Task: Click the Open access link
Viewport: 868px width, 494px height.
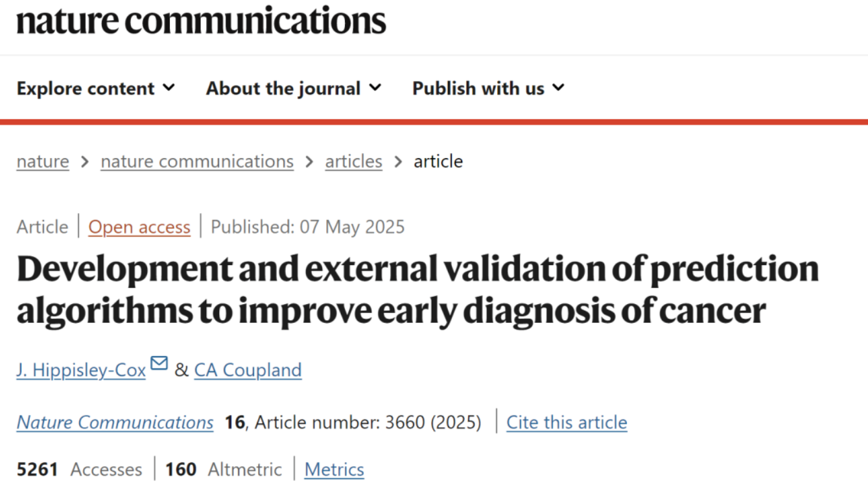Action: pyautogui.click(x=139, y=227)
